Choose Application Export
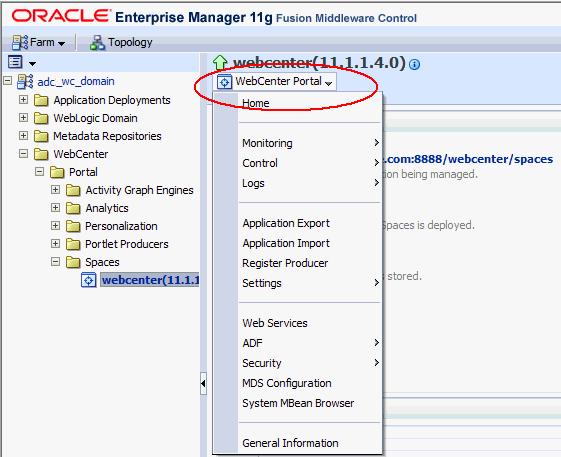The height and width of the screenshot is (457, 561). pyautogui.click(x=286, y=223)
